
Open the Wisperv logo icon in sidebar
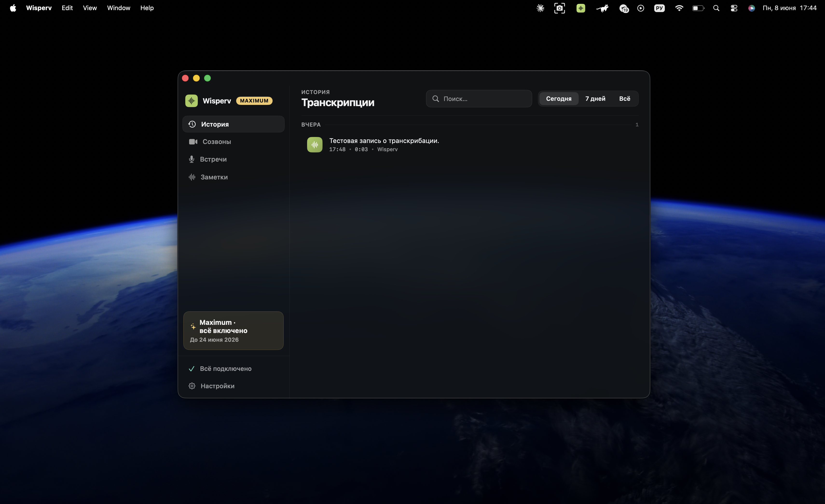pos(192,101)
